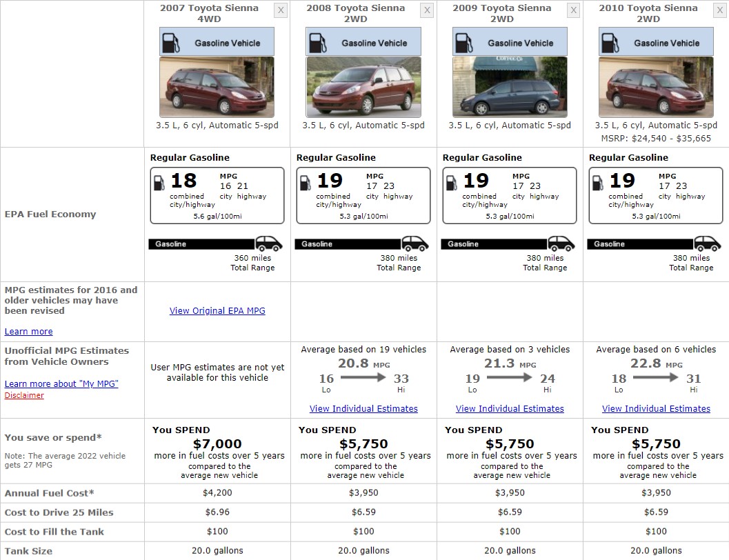Click the Gasoline range bar for 2009 Sienna

pos(495,244)
